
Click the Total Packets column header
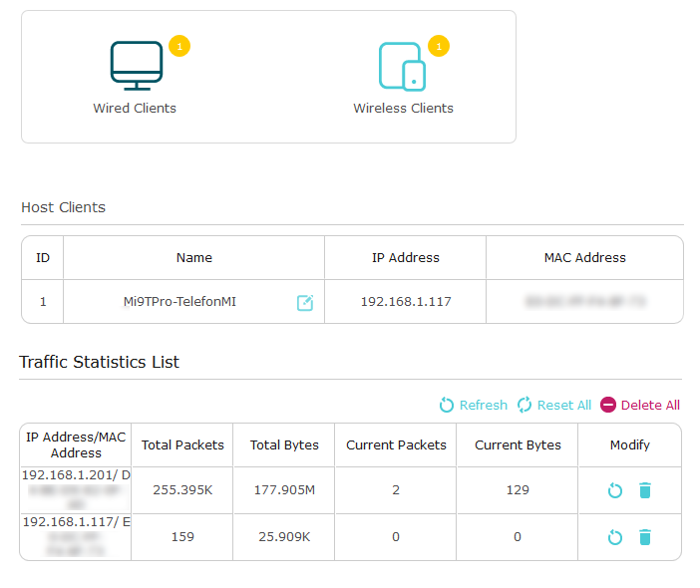click(182, 445)
